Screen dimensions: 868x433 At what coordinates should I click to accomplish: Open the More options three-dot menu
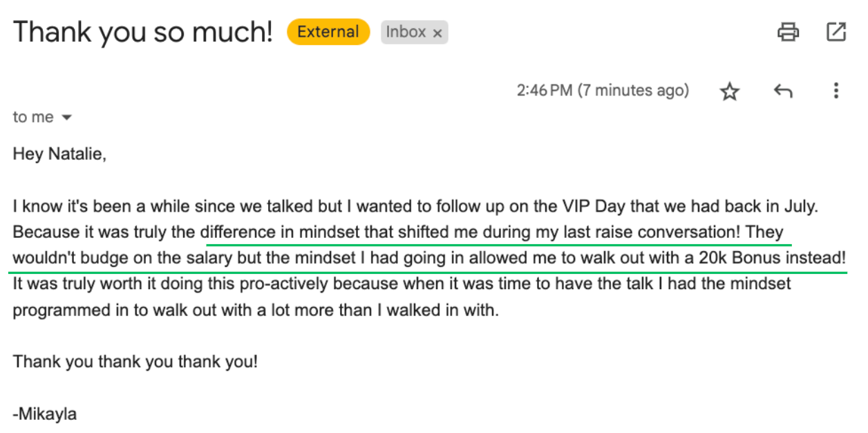(x=836, y=91)
